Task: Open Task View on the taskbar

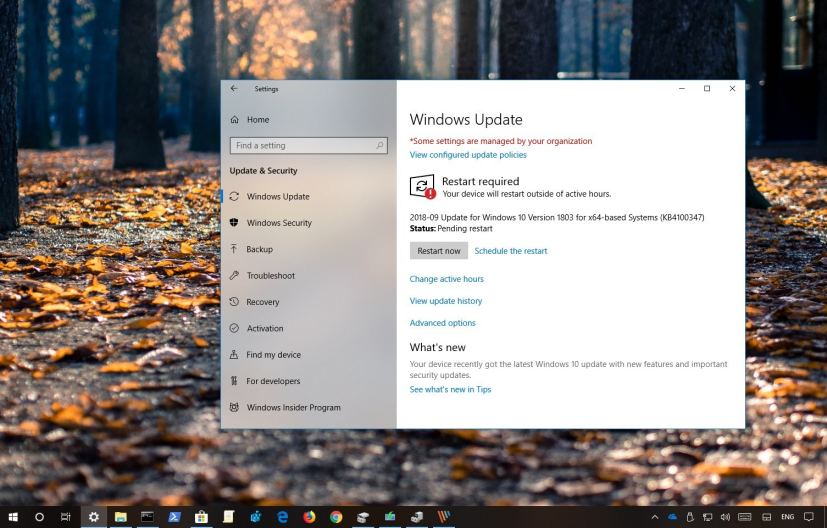Action: pyautogui.click(x=65, y=517)
